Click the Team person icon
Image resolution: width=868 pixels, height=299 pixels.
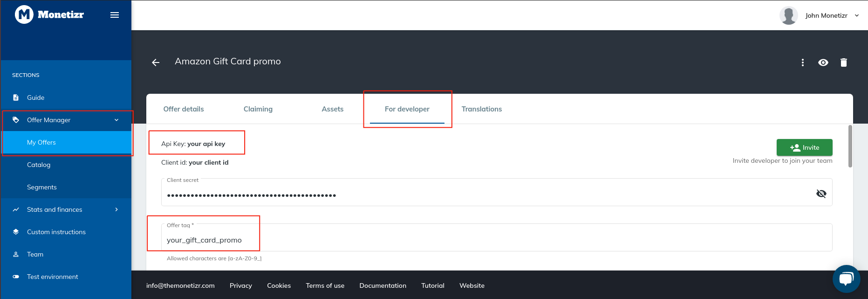coord(16,254)
